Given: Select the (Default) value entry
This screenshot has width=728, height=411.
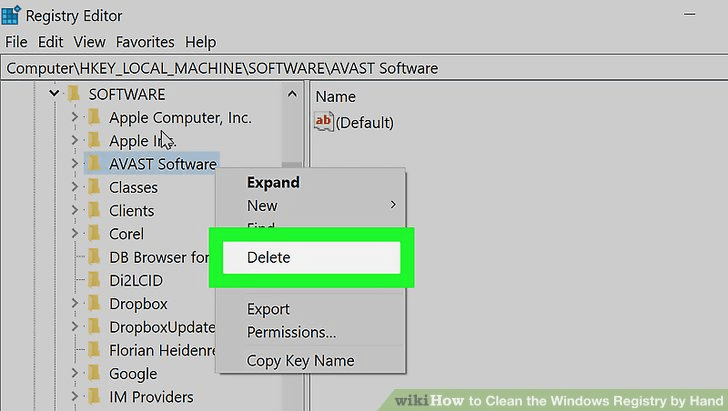Looking at the screenshot, I should (364, 123).
